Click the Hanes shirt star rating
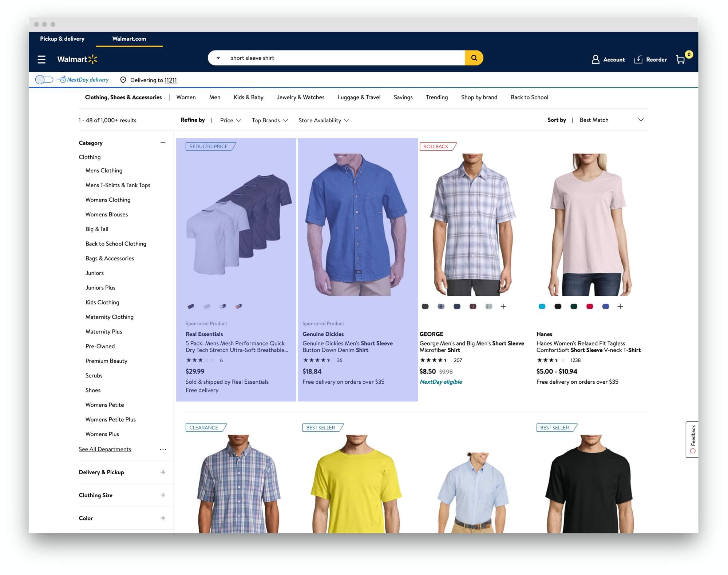Screen dimensions: 728x575 [551, 360]
